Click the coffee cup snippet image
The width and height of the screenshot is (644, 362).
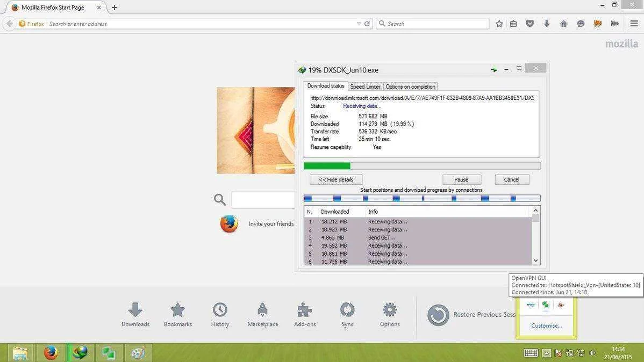click(x=255, y=130)
